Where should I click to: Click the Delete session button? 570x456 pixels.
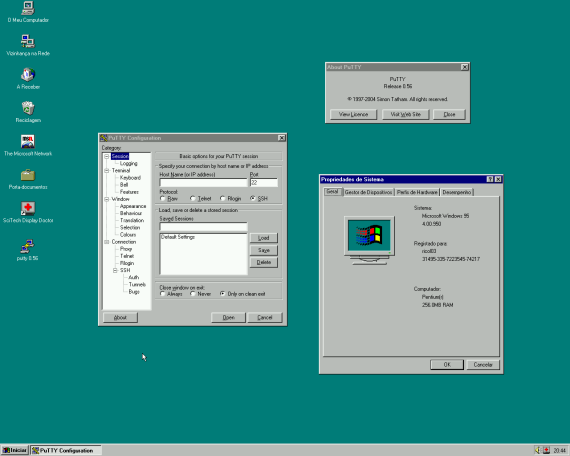point(264,262)
